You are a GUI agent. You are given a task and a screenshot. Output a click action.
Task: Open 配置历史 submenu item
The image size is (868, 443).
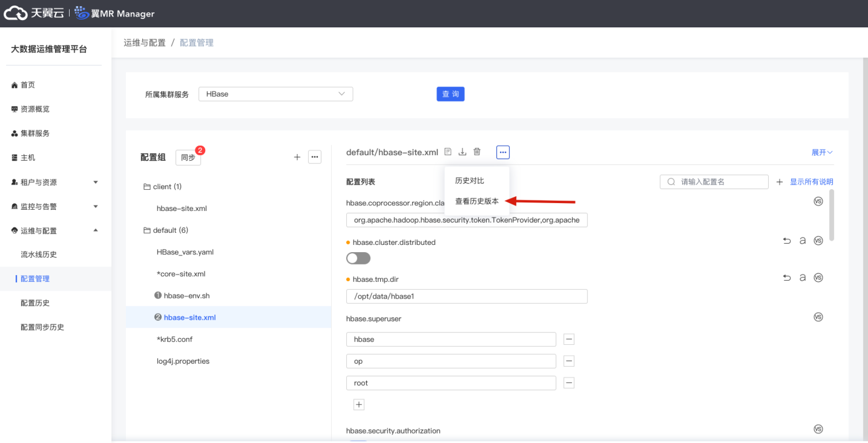point(35,303)
